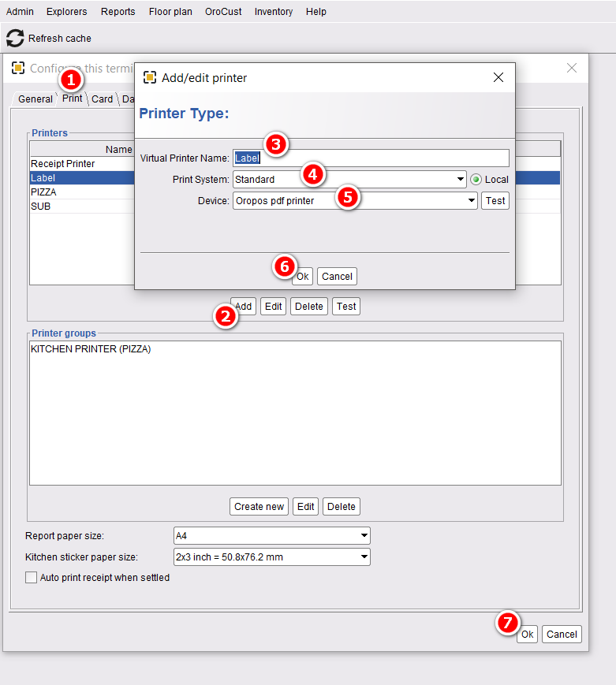
Task: Close the Add/edit printer dialog
Action: click(498, 77)
